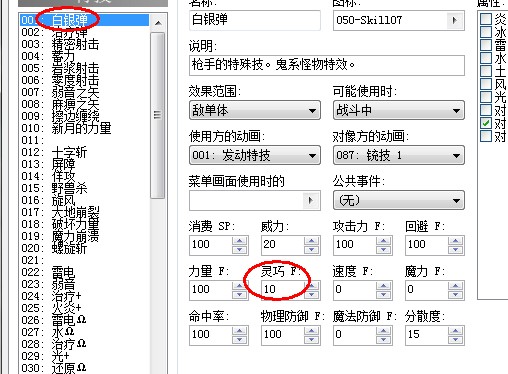Enable the 风 attribute checkbox

[486, 84]
